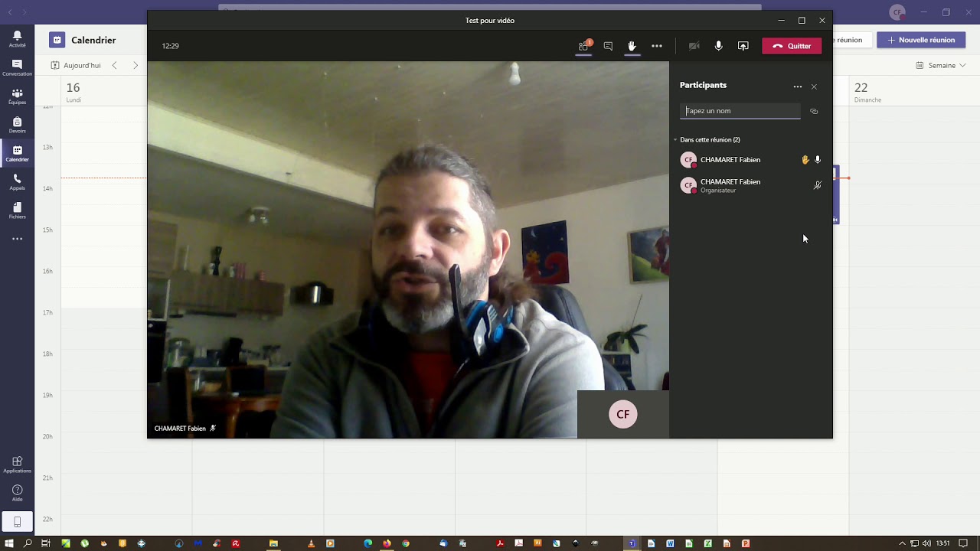Viewport: 980px width, 551px height.
Task: Click the 12:29 meeting duration timer
Action: pyautogui.click(x=170, y=46)
